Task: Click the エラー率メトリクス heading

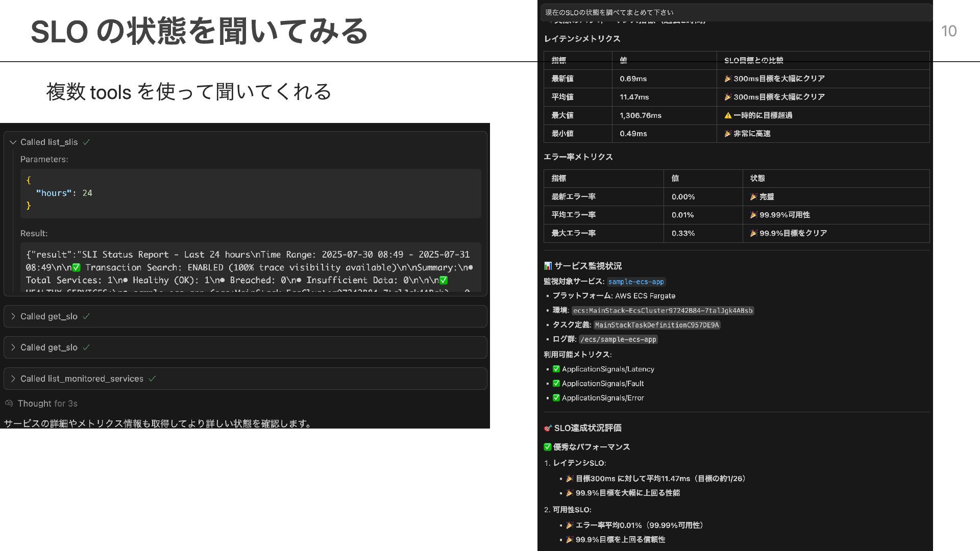Action: tap(578, 157)
